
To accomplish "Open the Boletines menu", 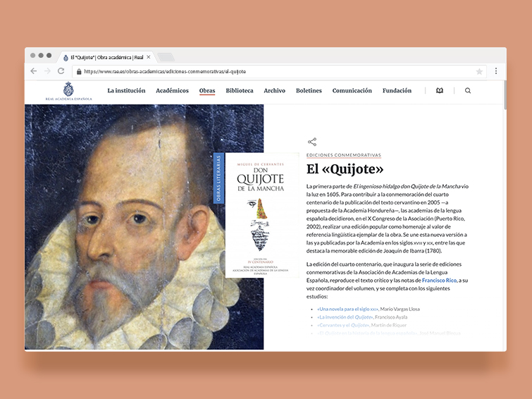I will coord(309,91).
